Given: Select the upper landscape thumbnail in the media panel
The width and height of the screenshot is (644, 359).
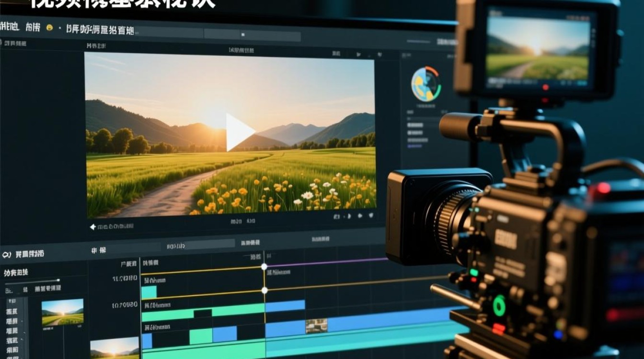Looking at the screenshot, I should (62, 312).
